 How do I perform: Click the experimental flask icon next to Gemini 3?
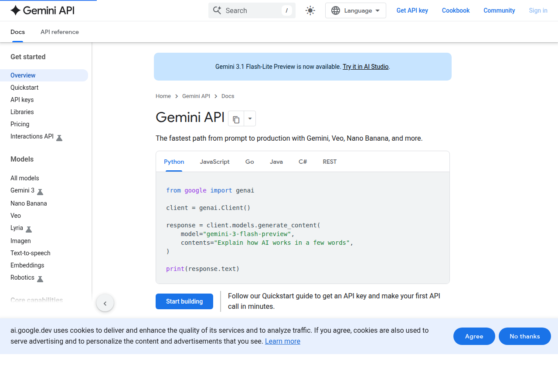[x=40, y=192]
